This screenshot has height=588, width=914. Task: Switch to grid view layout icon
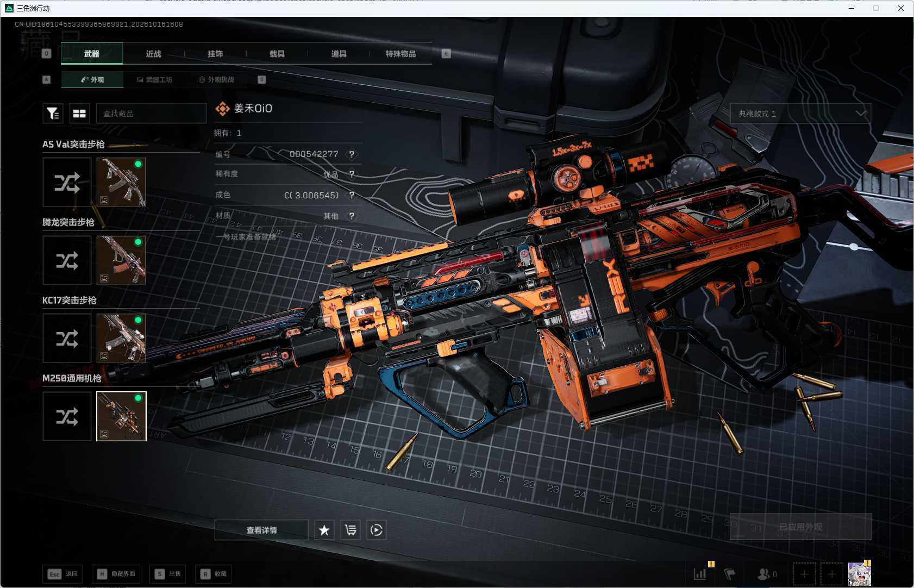click(79, 113)
